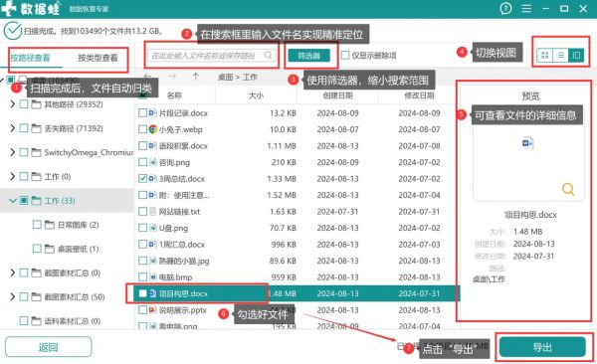The width and height of the screenshot is (597, 364).
Task: Click the 返回 back button
Action: pyautogui.click(x=49, y=347)
